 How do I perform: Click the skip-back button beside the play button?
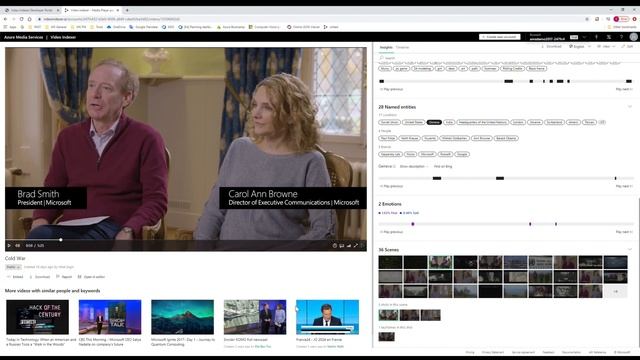pyautogui.click(x=18, y=245)
